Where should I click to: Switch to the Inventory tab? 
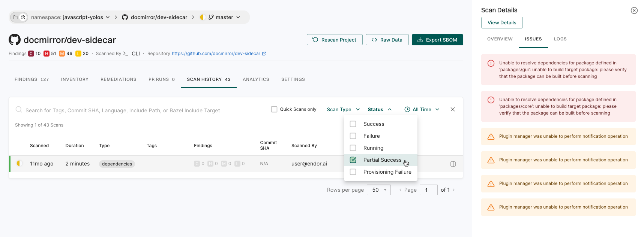(75, 79)
